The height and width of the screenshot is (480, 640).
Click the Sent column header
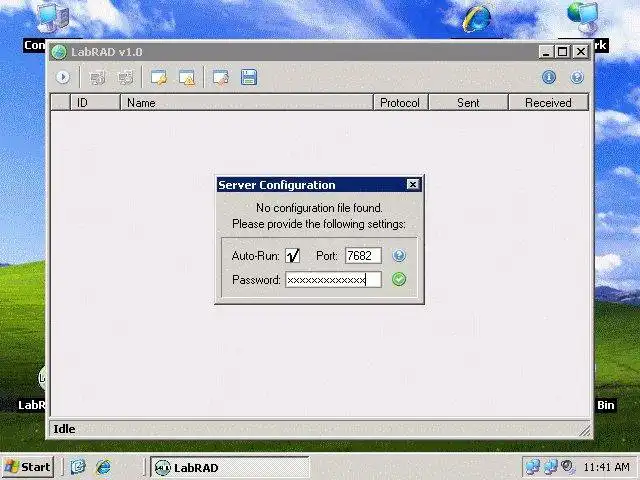[x=468, y=102]
